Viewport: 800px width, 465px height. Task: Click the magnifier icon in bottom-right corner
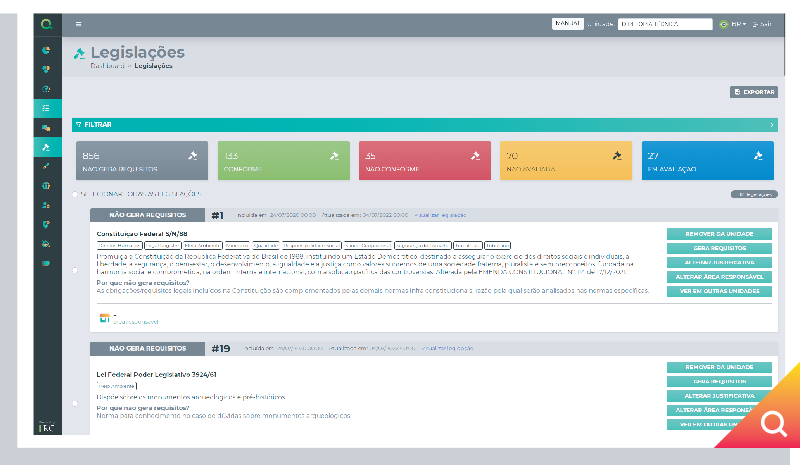[x=773, y=425]
